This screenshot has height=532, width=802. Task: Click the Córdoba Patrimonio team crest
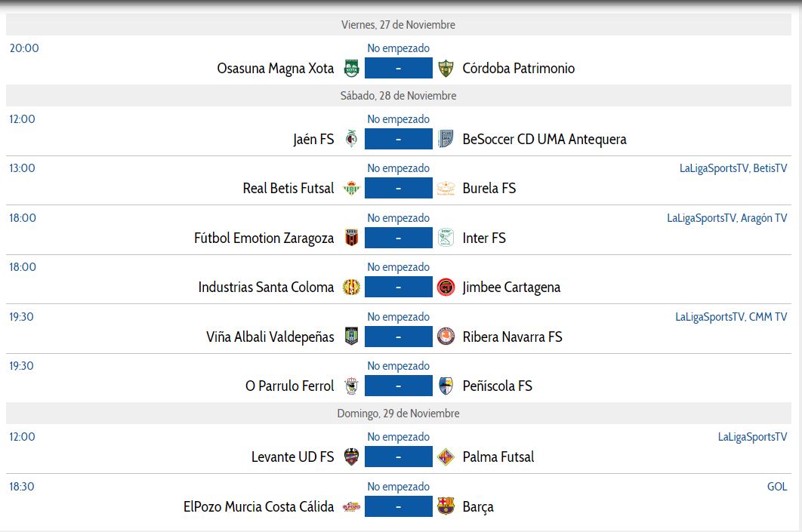(446, 69)
